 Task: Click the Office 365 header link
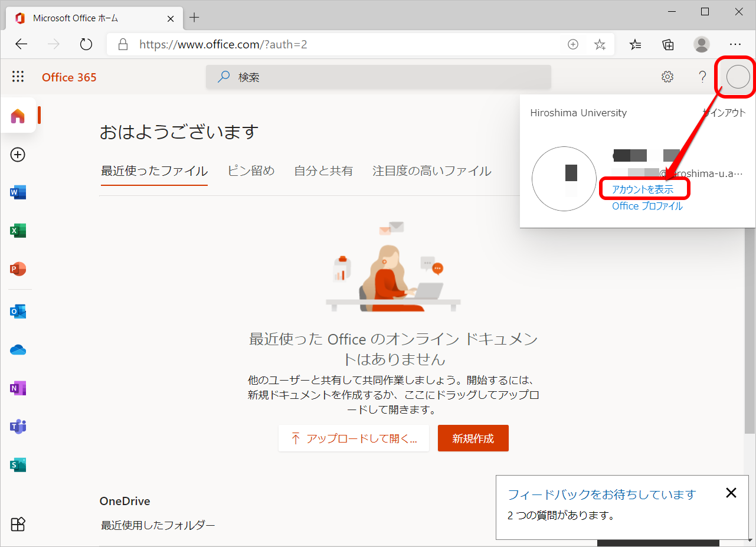69,77
